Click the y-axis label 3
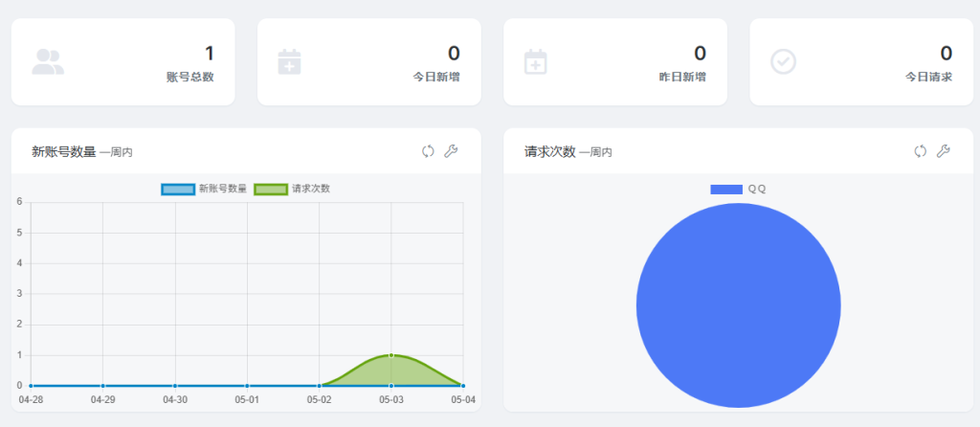980x427 pixels. (19, 293)
